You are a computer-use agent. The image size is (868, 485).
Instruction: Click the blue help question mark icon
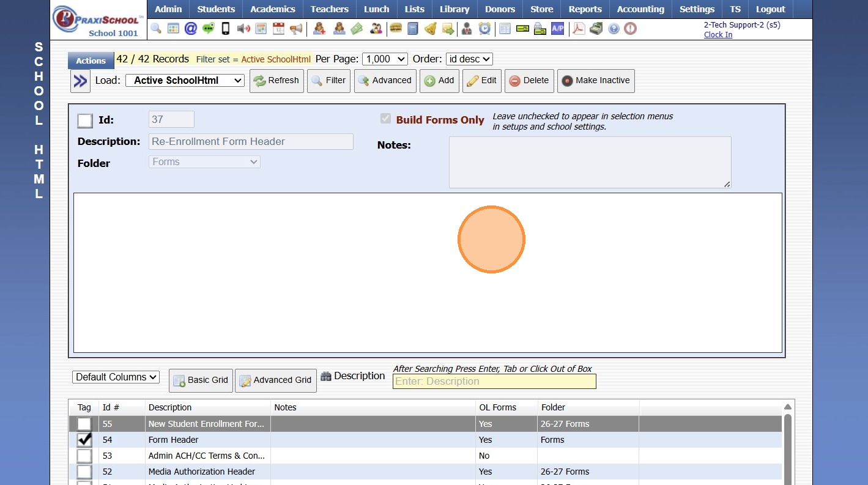(614, 29)
